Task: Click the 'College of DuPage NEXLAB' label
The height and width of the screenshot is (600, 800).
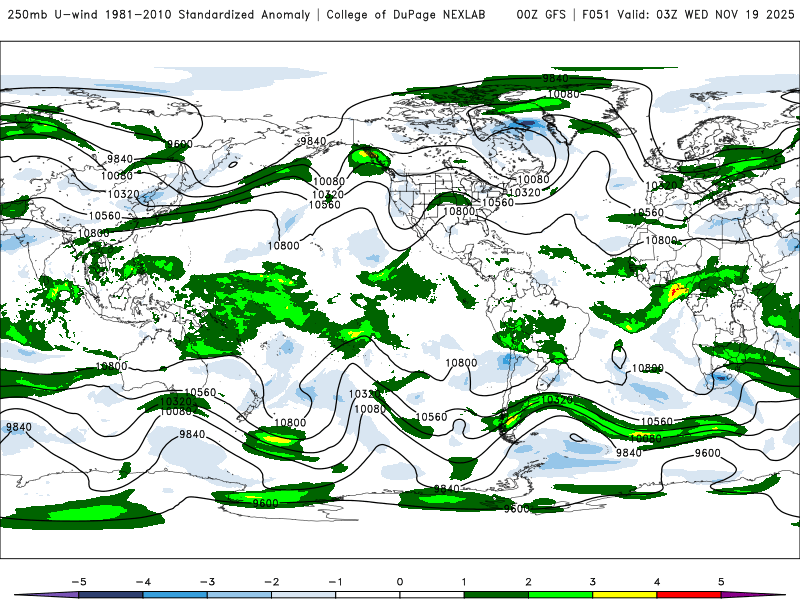Action: 406,14
